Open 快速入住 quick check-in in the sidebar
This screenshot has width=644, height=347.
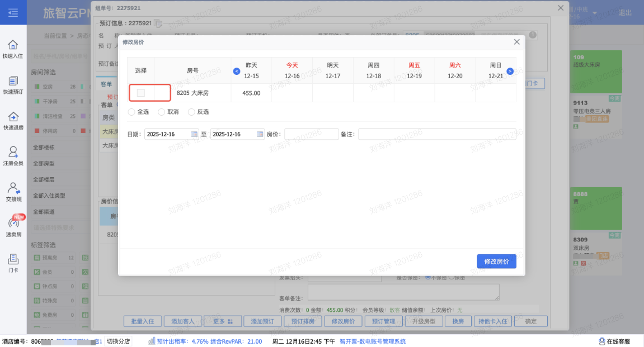point(13,49)
